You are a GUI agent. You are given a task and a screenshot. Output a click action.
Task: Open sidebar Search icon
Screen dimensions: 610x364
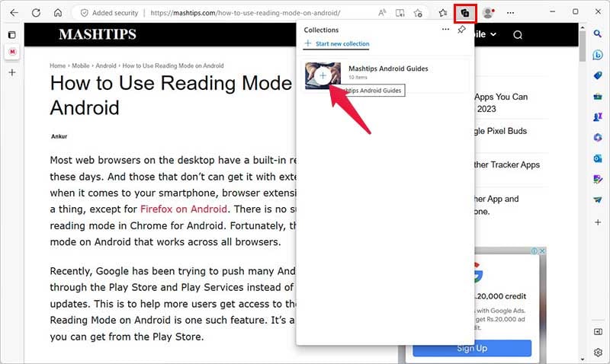coord(598,34)
